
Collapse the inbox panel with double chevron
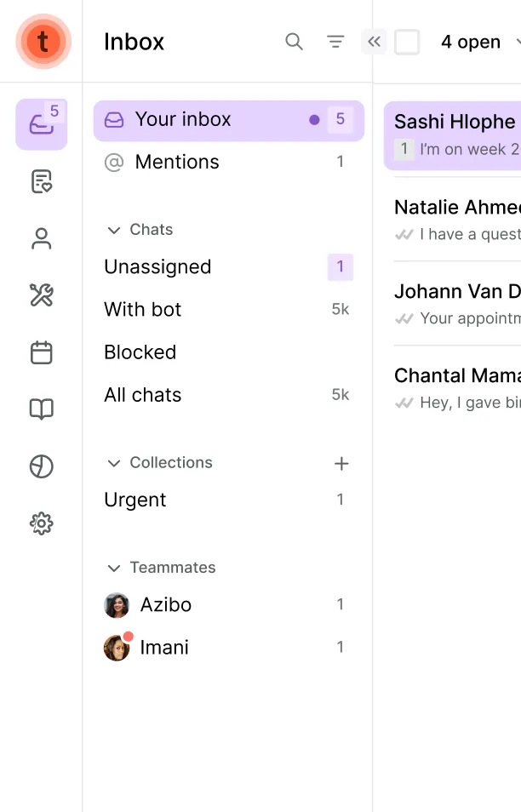pyautogui.click(x=374, y=42)
